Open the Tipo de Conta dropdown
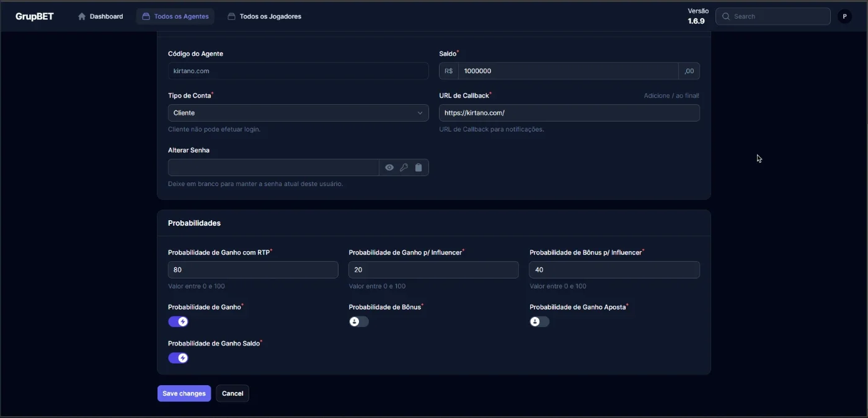Viewport: 868px width, 418px height. 298,113
